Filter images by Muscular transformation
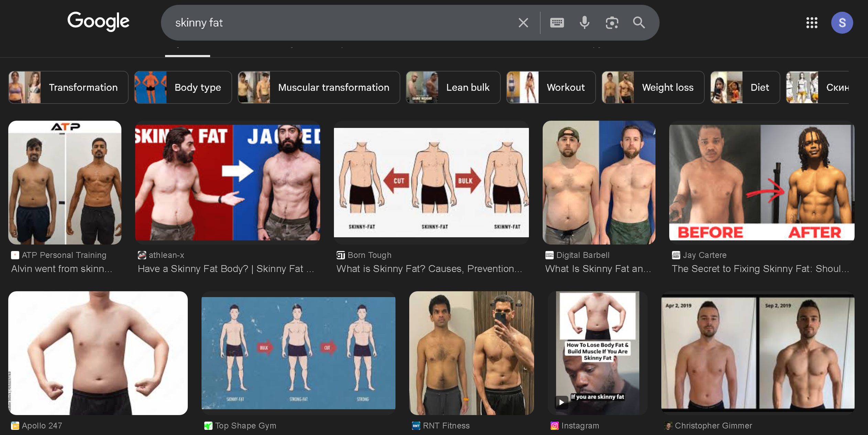Viewport: 868px width, 435px height. (x=319, y=87)
